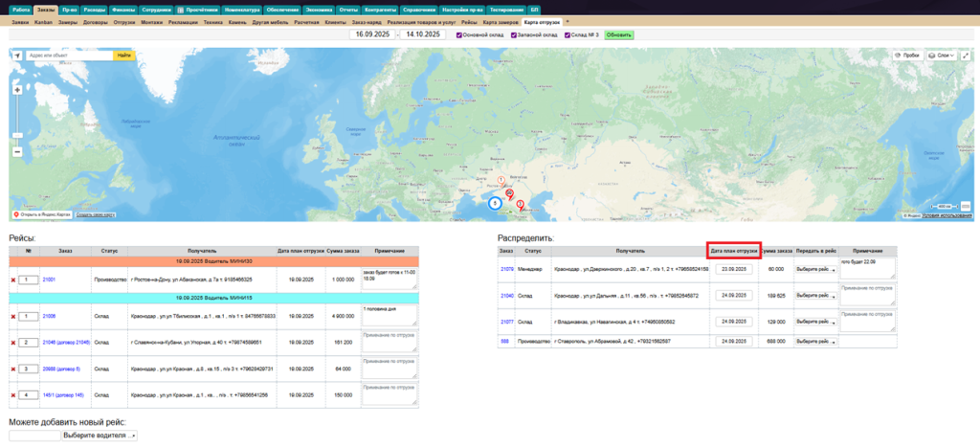Zoom out the map with minus button
The width and height of the screenshot is (980, 447).
[x=17, y=151]
